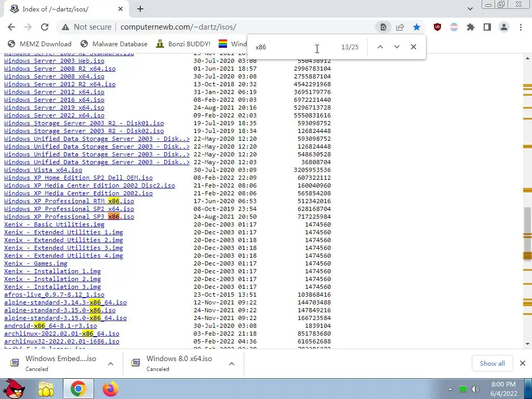Click the find-in-page icon in address bar
Screen dimensions: 532x399
(383, 27)
